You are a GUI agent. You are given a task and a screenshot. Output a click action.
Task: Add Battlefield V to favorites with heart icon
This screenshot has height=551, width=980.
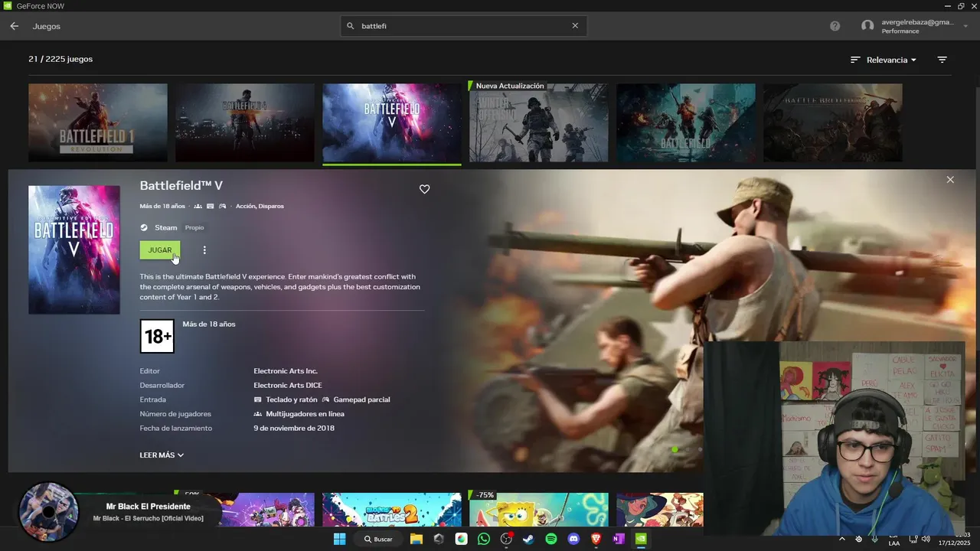click(x=425, y=189)
